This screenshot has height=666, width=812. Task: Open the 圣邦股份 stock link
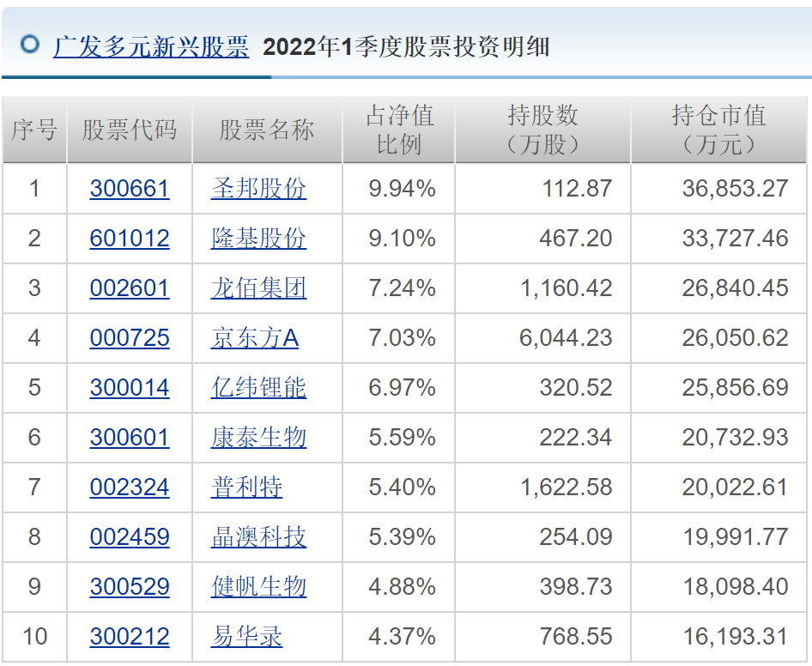[258, 189]
